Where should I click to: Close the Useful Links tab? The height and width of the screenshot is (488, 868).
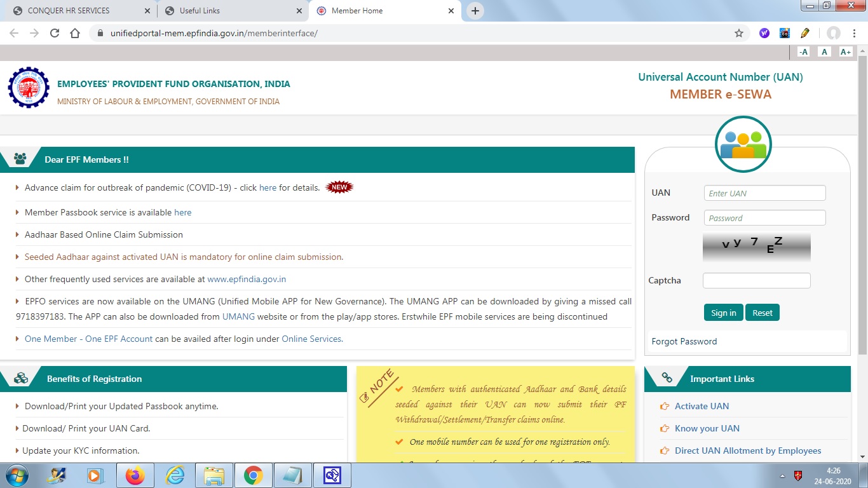(299, 11)
